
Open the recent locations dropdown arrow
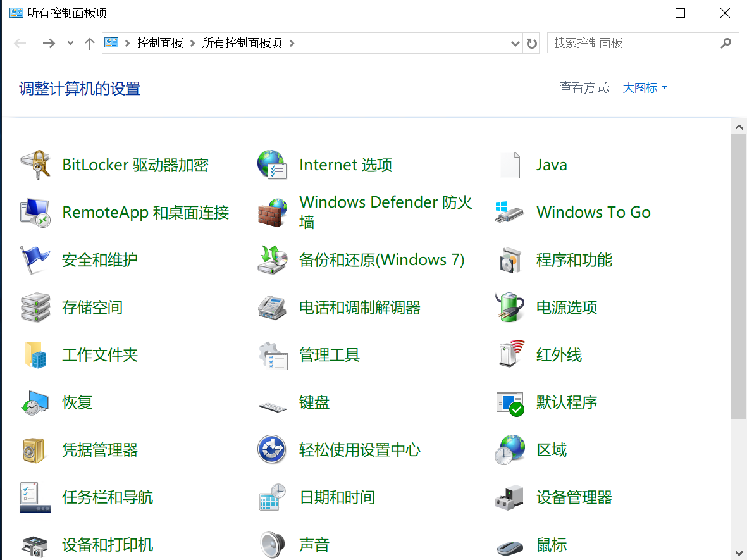point(70,44)
